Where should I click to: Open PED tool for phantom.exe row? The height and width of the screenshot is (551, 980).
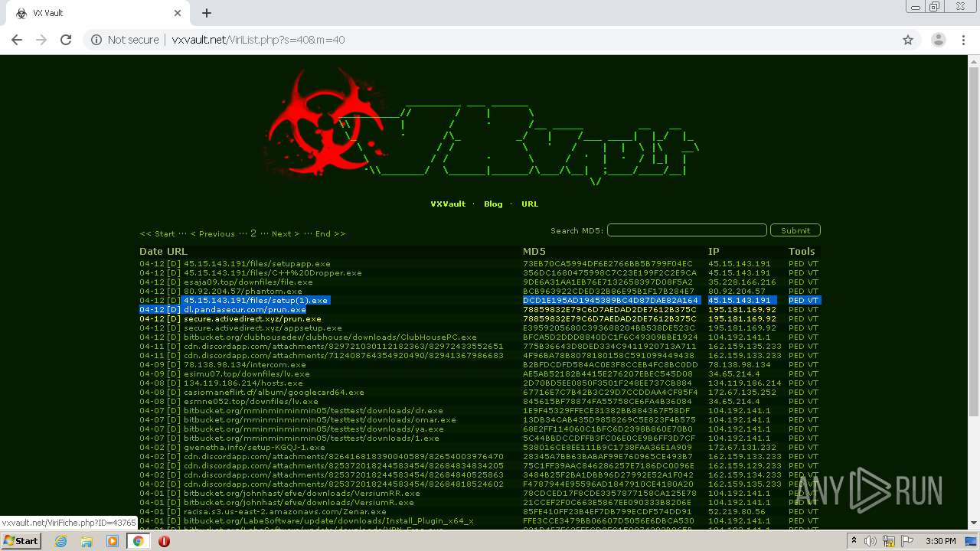click(796, 292)
